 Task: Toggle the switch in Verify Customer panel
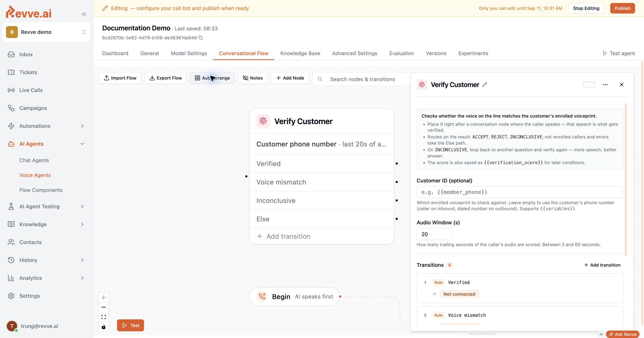pyautogui.click(x=589, y=85)
